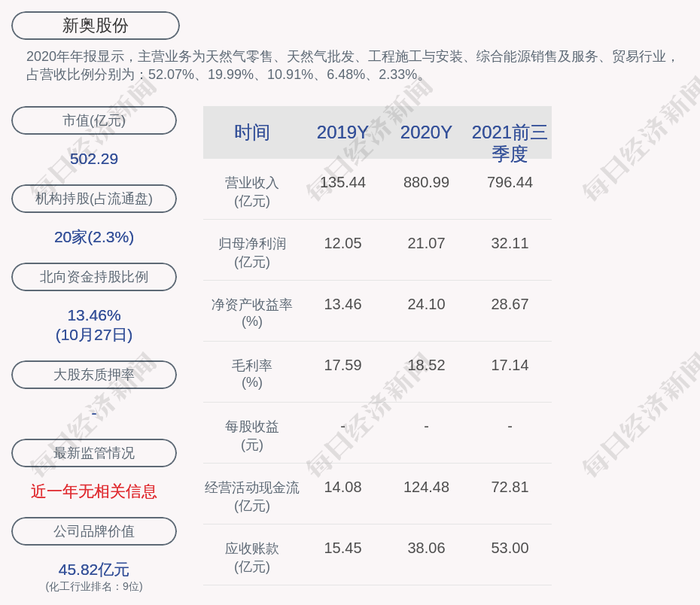Click the 2021前三季度 column header
This screenshot has height=605, width=700.
click(x=510, y=143)
